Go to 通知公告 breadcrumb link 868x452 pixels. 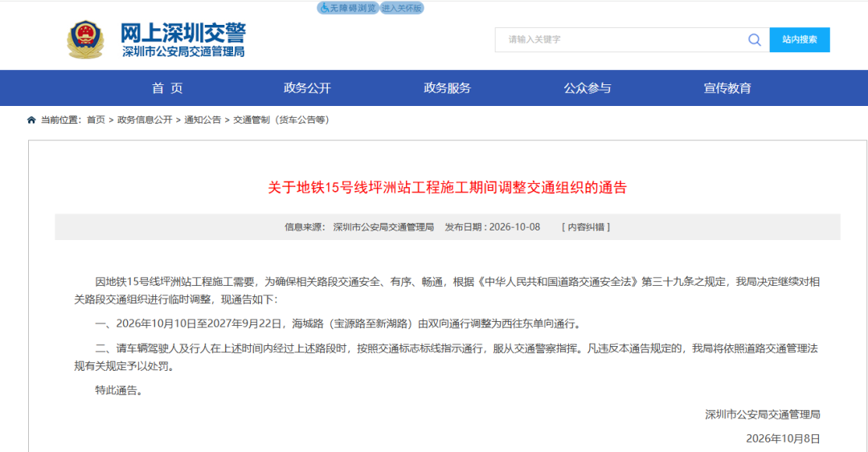point(203,120)
